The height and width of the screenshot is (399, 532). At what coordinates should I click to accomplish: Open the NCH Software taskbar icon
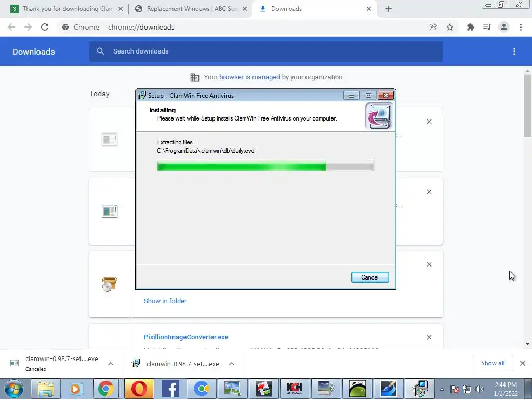coord(295,389)
